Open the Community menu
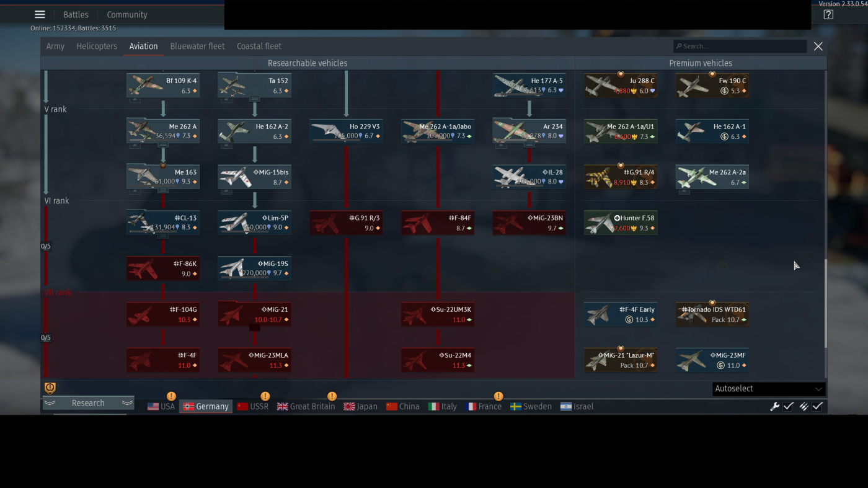 127,15
